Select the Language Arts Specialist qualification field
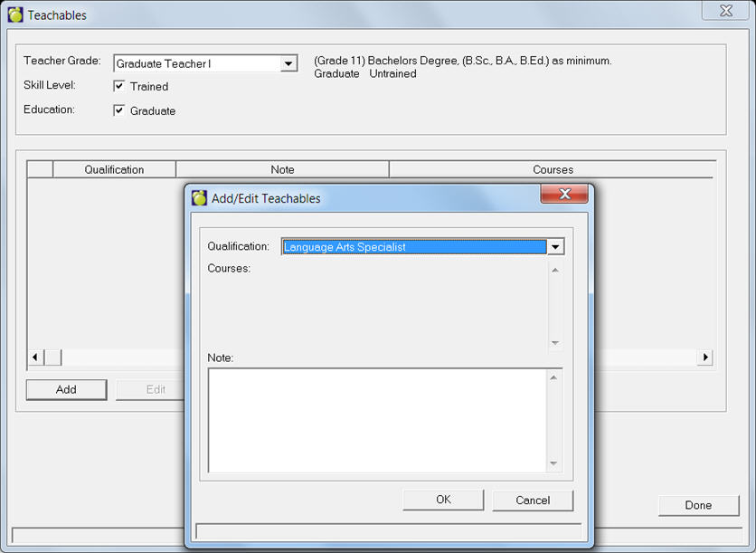This screenshot has width=756, height=553. pyautogui.click(x=414, y=247)
